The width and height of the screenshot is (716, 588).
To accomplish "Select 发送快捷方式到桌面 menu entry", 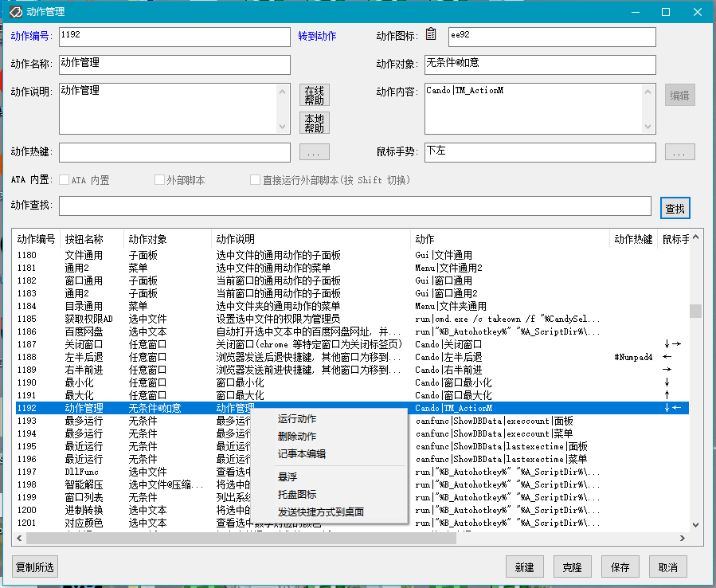I will [320, 512].
